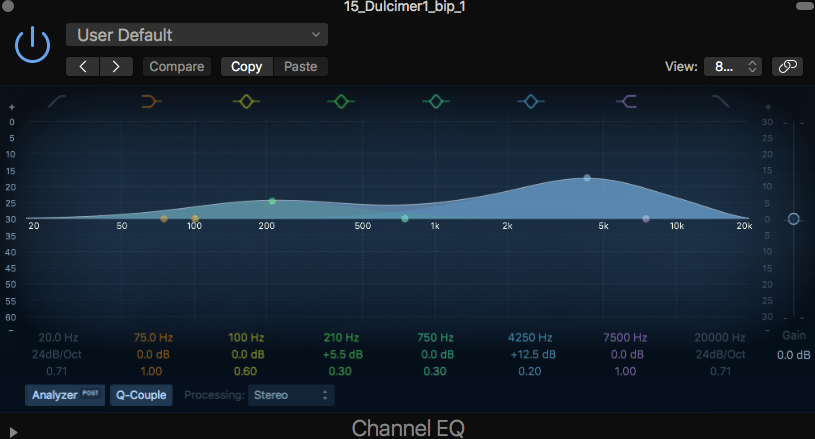The width and height of the screenshot is (815, 439).
Task: Toggle the Q-Couple button
Action: tap(141, 395)
